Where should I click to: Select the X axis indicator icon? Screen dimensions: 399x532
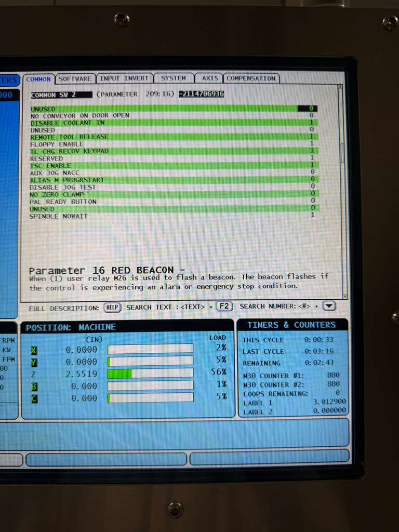[x=34, y=350]
